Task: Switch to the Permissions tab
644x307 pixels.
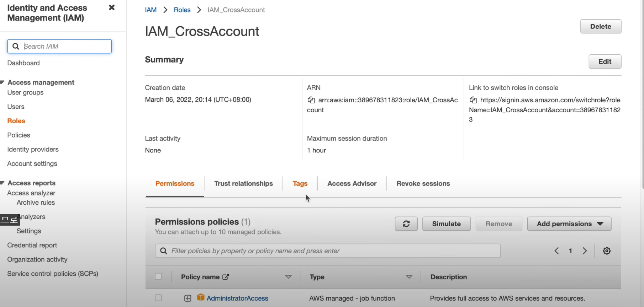Action: coord(175,184)
